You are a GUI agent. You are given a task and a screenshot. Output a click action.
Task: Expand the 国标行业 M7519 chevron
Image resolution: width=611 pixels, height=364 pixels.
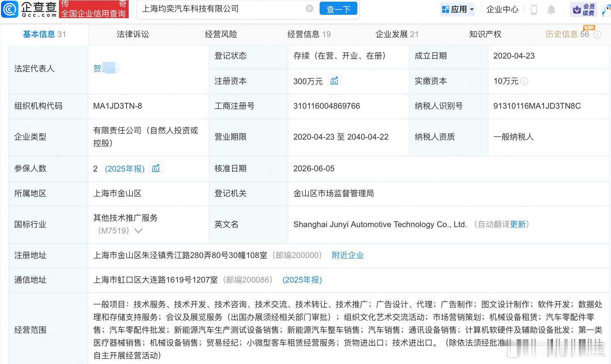(x=138, y=231)
